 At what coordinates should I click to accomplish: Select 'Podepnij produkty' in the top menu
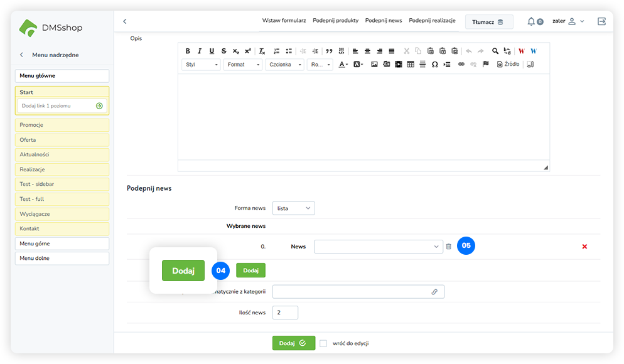(x=335, y=21)
